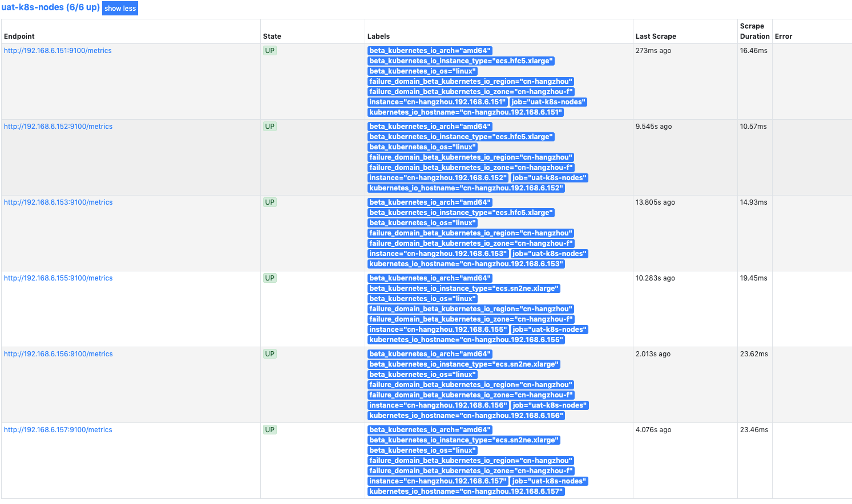Click '23.46ms' scrape duration value
Screen dimensions: 852x504
pos(754,430)
